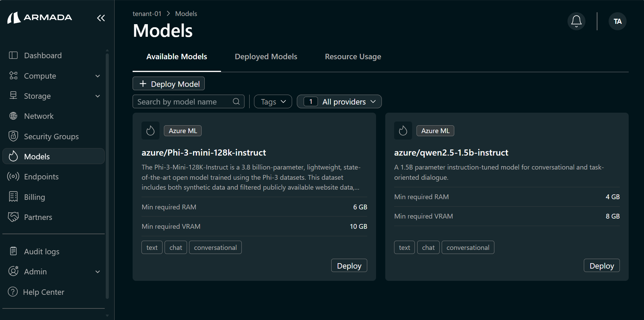Click the Armada logo
Viewport: 644px width, 320px height.
[40, 18]
